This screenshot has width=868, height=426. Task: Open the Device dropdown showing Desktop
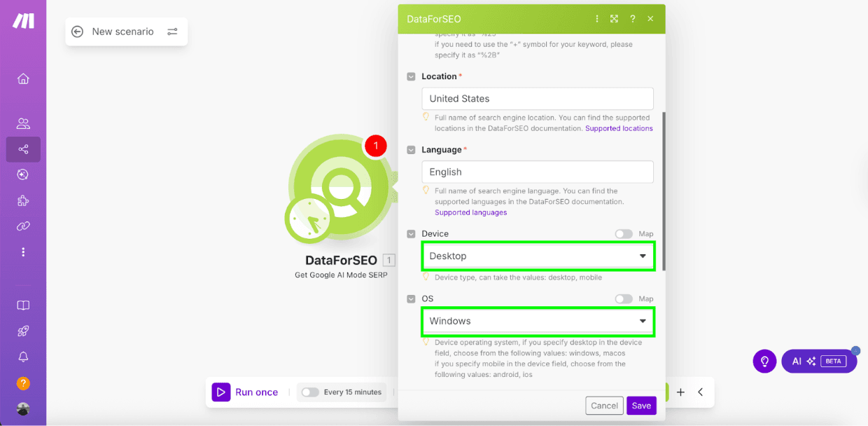click(538, 256)
